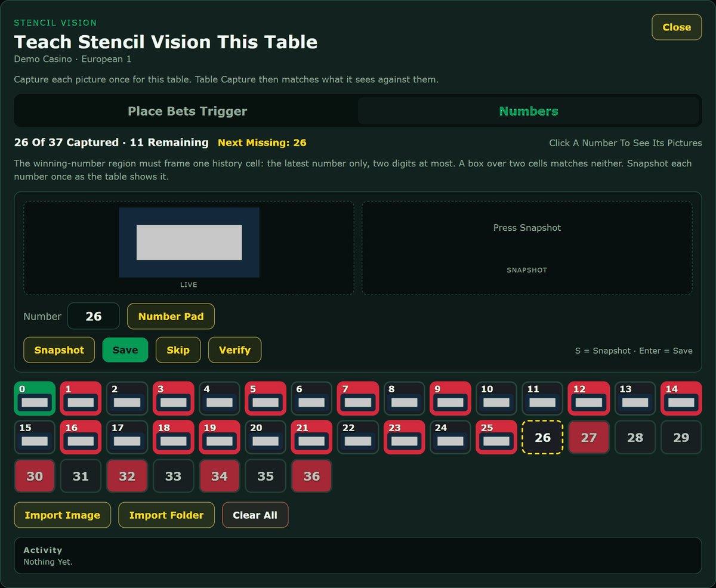Choose the number 31 tile
Screen dimensions: 716x588
pos(81,476)
